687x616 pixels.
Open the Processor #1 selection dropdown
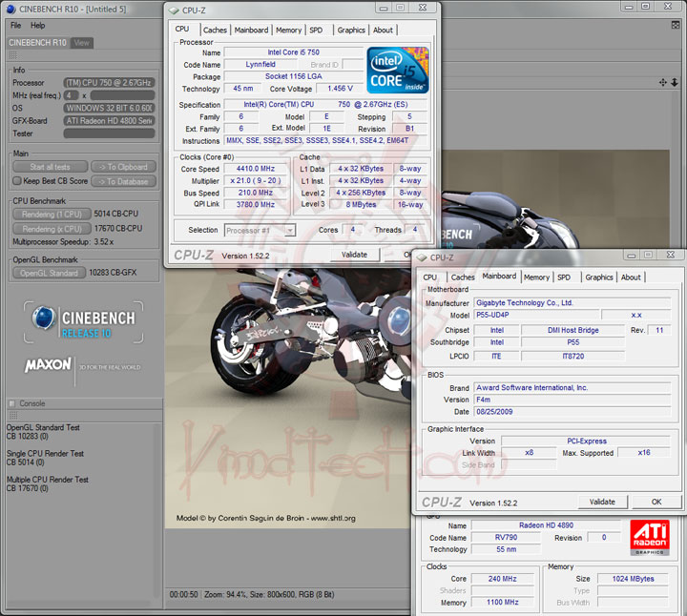click(x=260, y=230)
